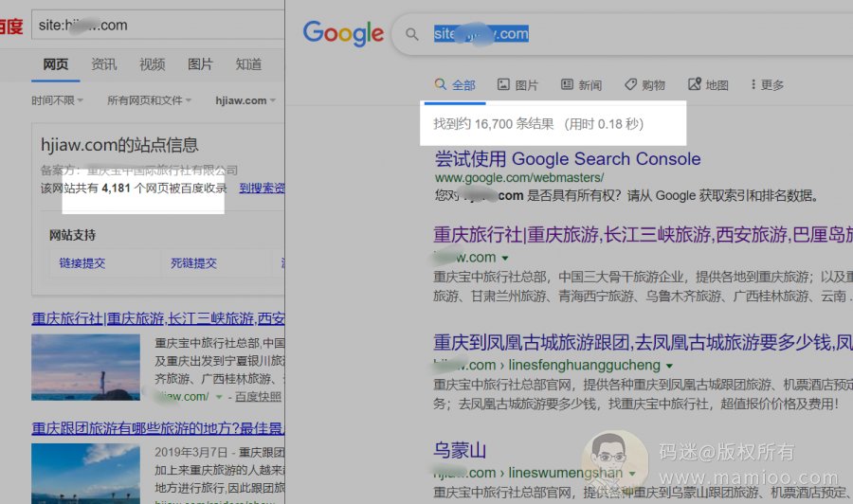The height and width of the screenshot is (504, 853).
Task: Open the 时间不限 filter dropdown
Action: [57, 100]
